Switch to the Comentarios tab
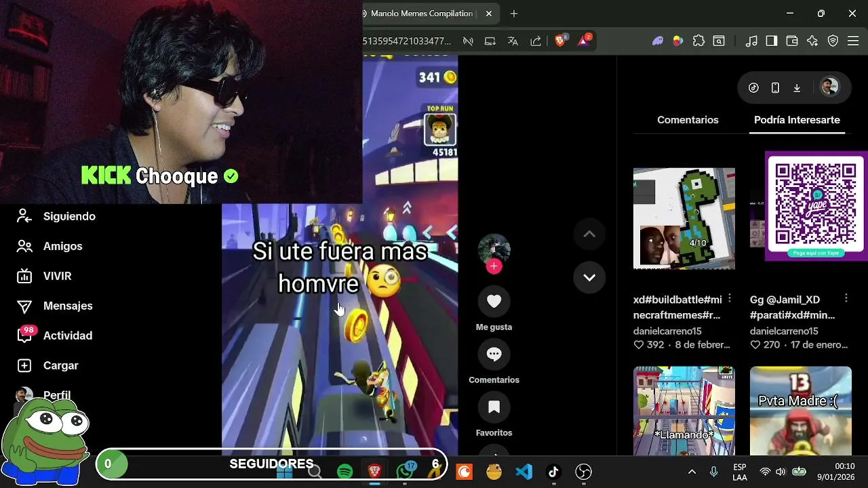Viewport: 868px width, 488px height. [688, 120]
